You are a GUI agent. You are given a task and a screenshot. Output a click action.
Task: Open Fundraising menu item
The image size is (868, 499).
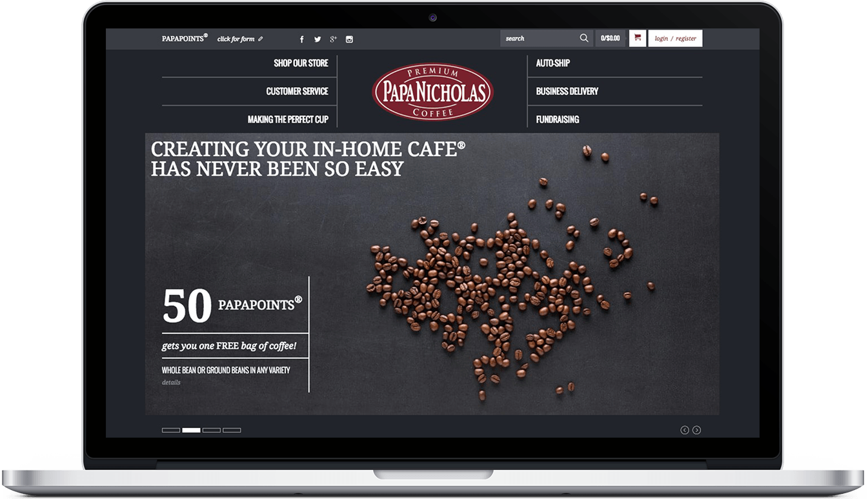pos(558,119)
